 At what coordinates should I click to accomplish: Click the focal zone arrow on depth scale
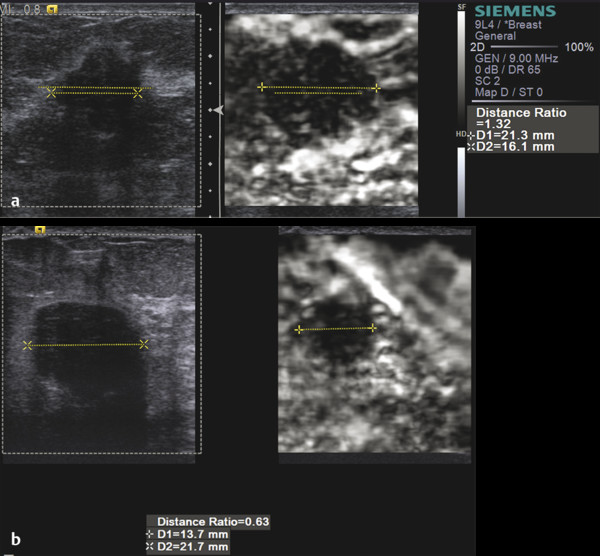[x=219, y=108]
